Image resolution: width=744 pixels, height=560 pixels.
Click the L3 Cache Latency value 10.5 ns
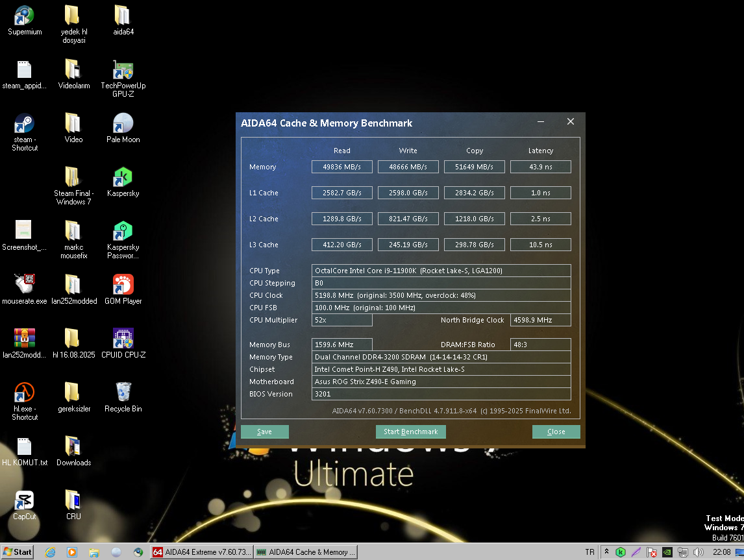tap(540, 245)
